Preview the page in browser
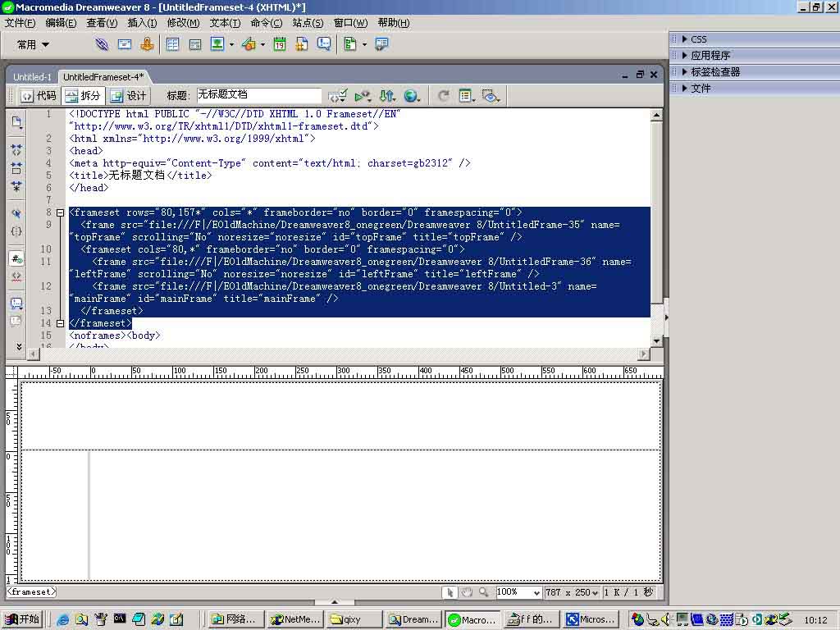The width and height of the screenshot is (840, 630). coord(412,96)
